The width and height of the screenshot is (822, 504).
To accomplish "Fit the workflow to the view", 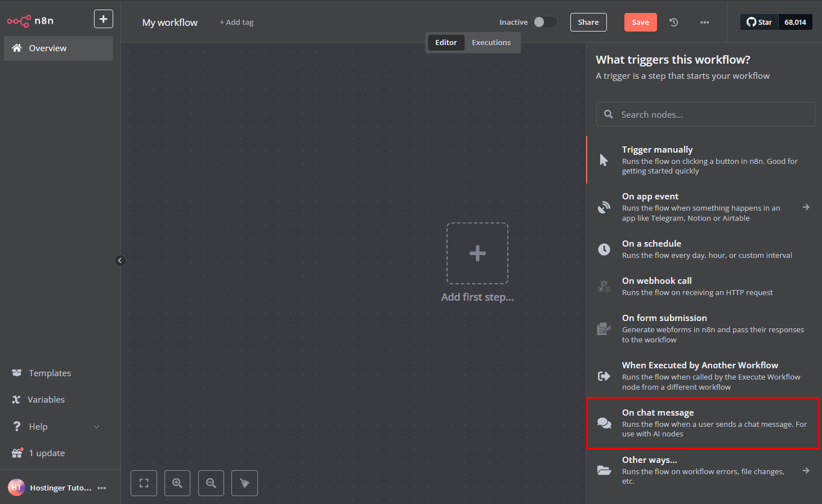I will point(144,483).
